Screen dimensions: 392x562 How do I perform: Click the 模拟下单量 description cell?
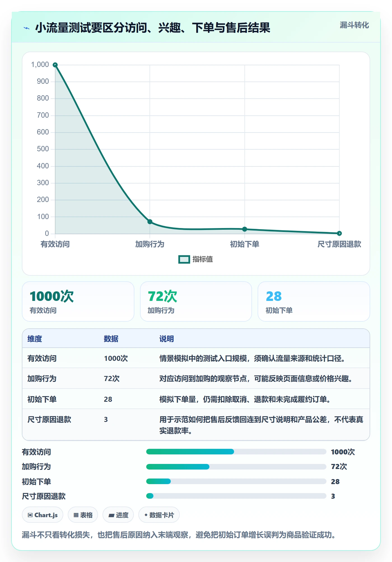(245, 399)
